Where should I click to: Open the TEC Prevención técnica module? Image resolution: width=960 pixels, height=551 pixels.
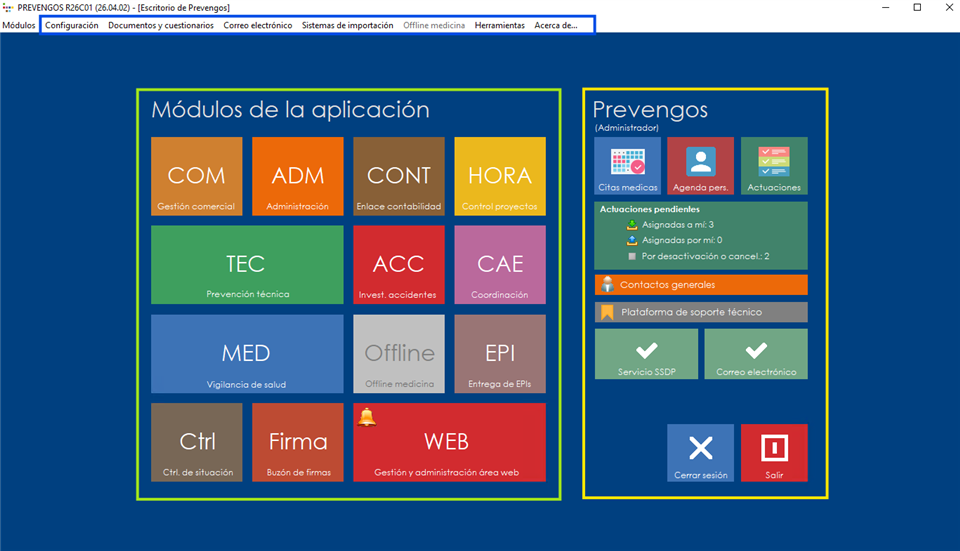point(247,264)
